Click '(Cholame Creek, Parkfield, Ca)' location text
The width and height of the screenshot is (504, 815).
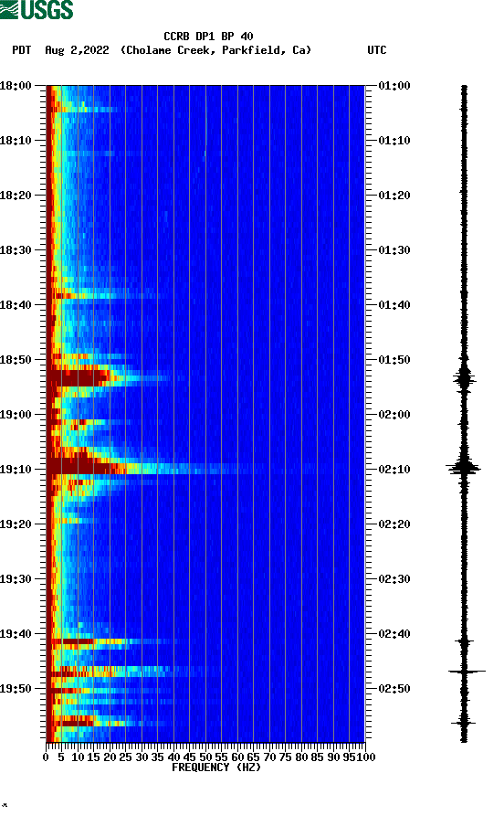215,50
